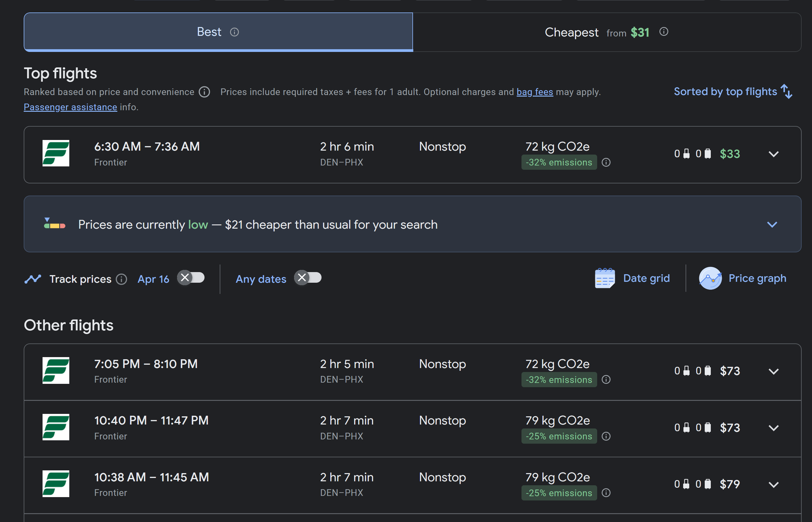Viewport: 812px width, 522px height.
Task: Click emissions info icon on 10:40 PM flight
Action: (606, 436)
